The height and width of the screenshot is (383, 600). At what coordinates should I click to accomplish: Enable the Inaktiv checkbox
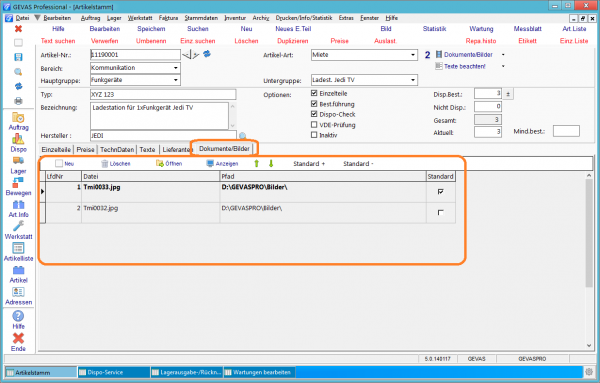314,135
